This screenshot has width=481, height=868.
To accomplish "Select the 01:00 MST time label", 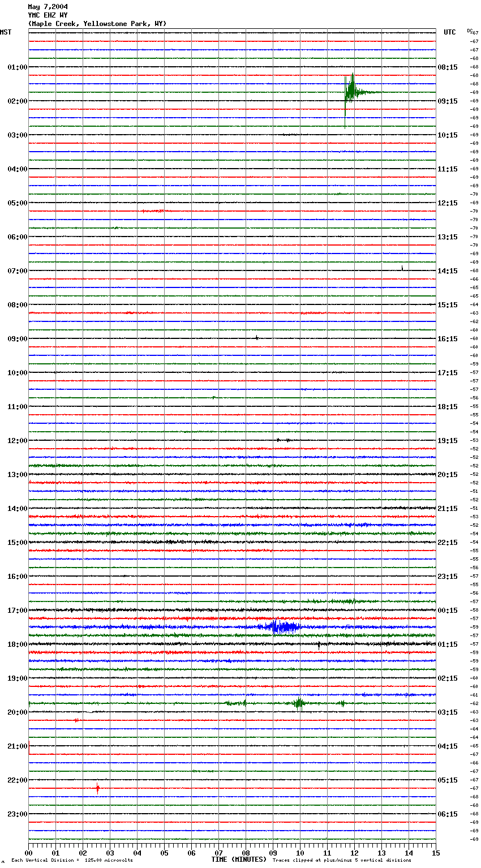I will pyautogui.click(x=18, y=67).
